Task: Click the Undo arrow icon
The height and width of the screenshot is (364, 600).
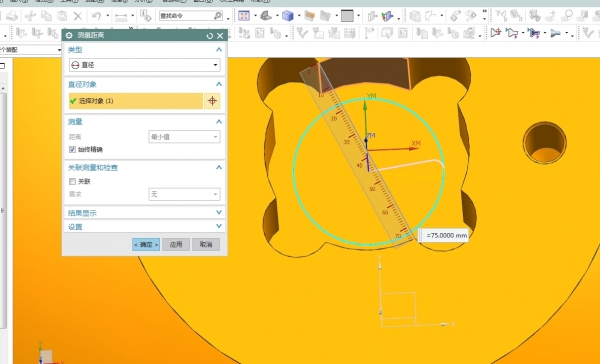Action: click(x=96, y=16)
